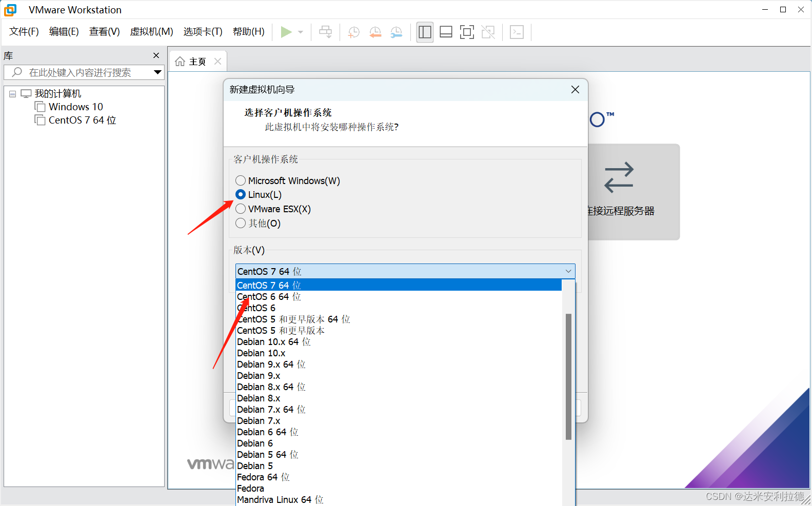Choose Debian 10.x 32-bit option
The image size is (812, 506).
(399, 353)
